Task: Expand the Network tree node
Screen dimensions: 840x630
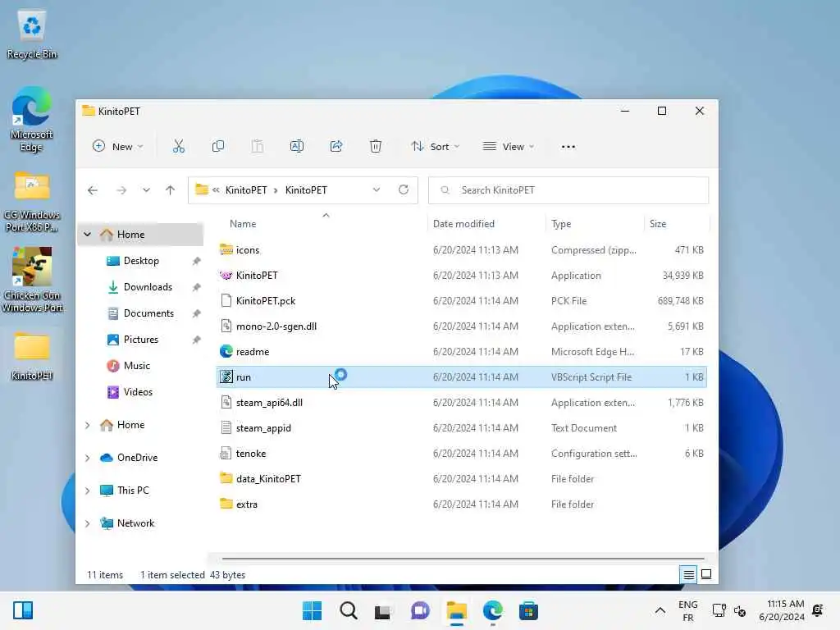Action: click(87, 523)
